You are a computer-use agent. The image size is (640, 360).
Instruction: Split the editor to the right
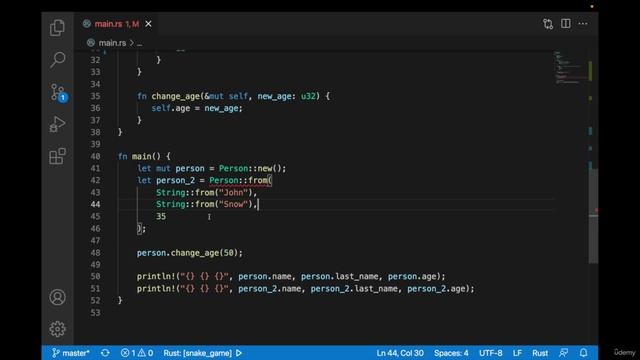566,24
